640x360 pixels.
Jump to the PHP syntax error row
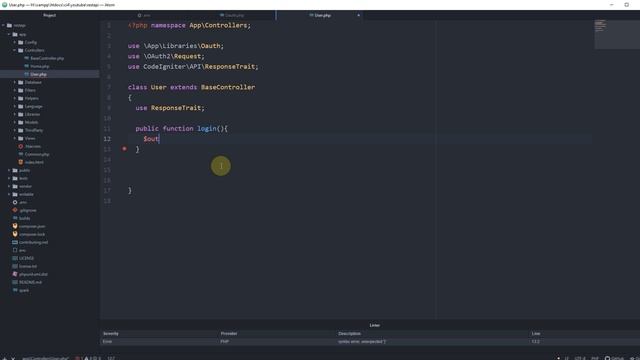[x=370, y=341]
